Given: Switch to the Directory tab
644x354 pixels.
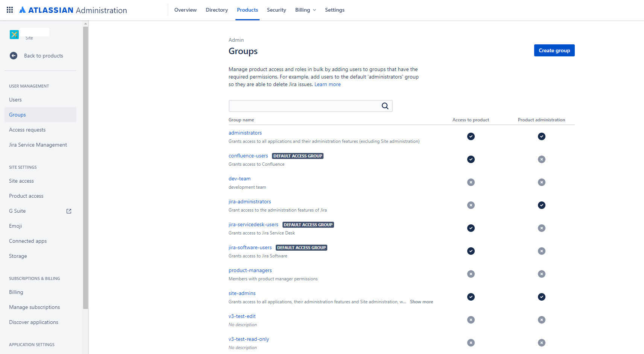Looking at the screenshot, I should 217,10.
